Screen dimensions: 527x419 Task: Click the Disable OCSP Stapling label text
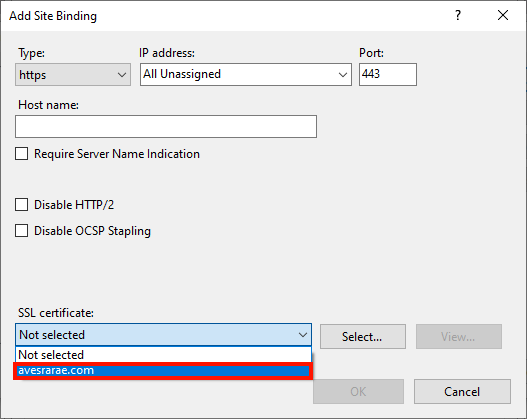click(92, 231)
